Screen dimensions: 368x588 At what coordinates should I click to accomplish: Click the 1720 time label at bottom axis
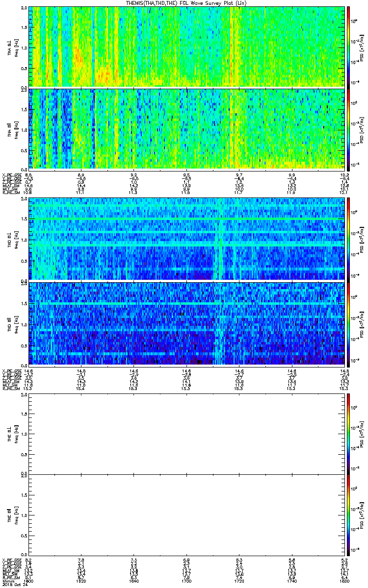tap(239, 581)
